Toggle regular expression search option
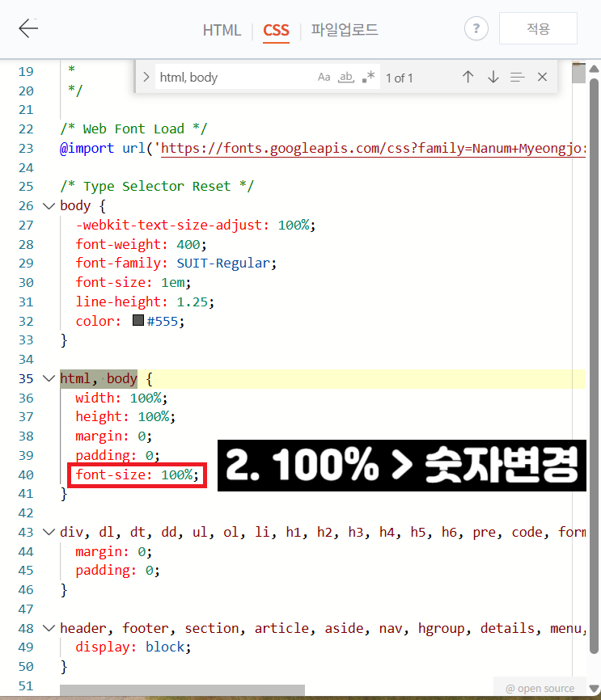The width and height of the screenshot is (601, 700). [368, 77]
